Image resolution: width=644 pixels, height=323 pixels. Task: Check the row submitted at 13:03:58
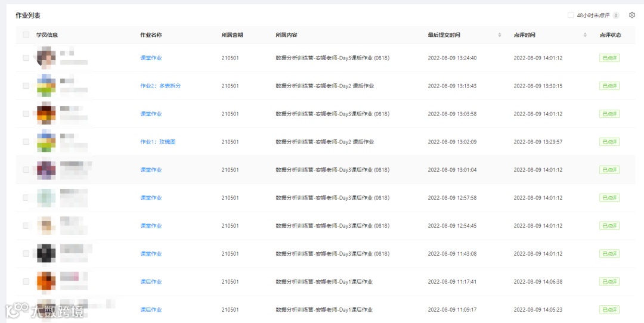(x=26, y=114)
